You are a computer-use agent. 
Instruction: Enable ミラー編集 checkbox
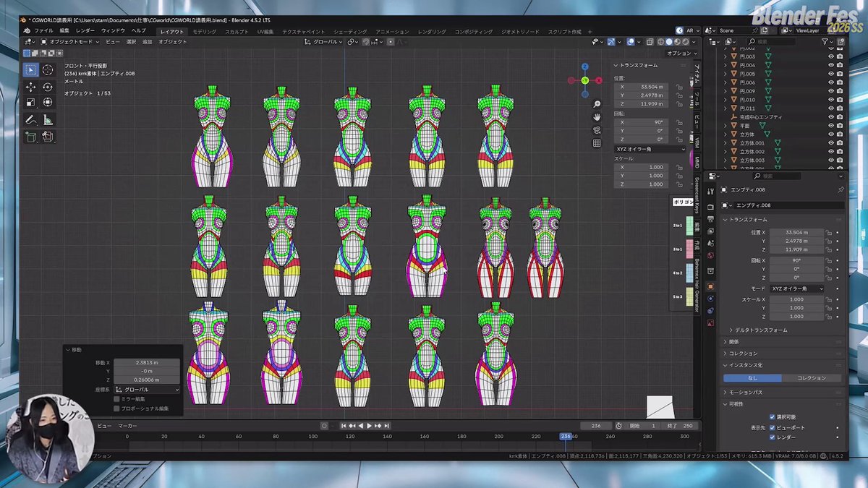[116, 399]
